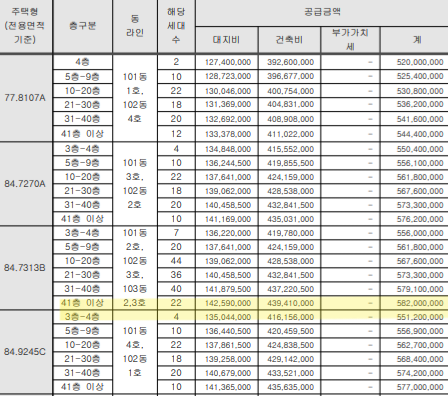Click building cost 411,022,000

point(291,134)
